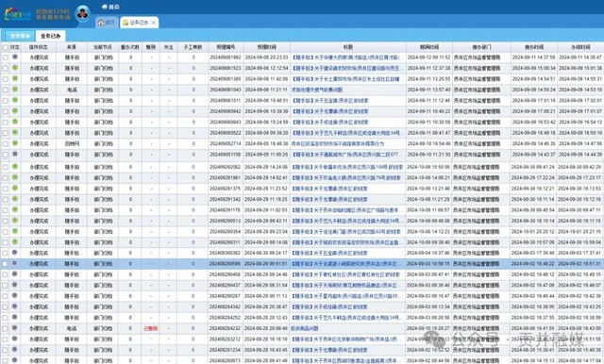Select the 业务已办 sub-tab
604x364 pixels.
[x=50, y=36]
